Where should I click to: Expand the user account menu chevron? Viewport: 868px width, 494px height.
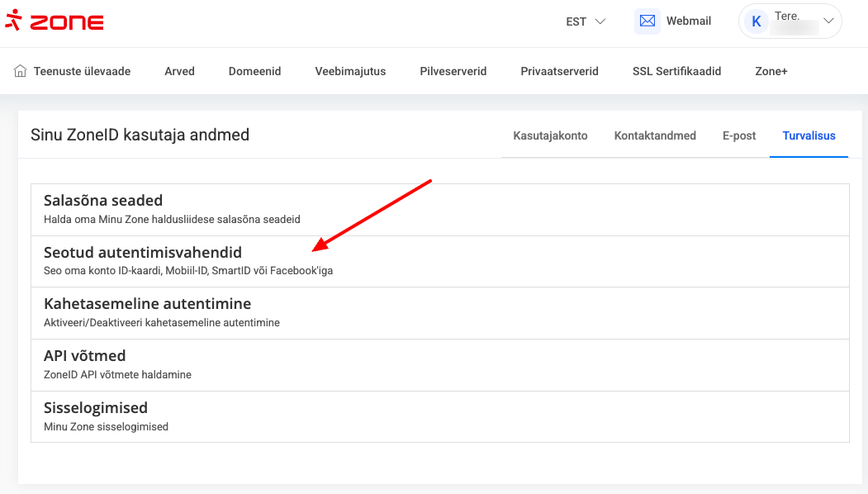click(x=829, y=21)
